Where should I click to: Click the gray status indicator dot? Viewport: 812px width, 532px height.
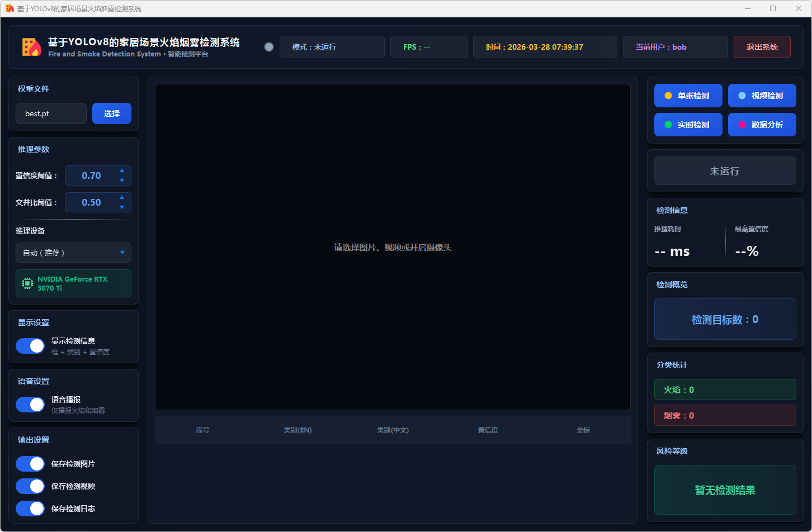269,47
